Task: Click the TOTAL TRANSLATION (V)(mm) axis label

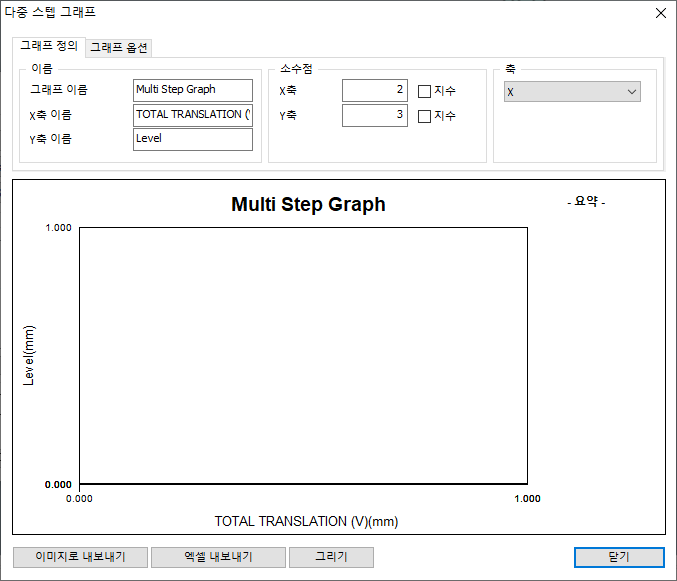Action: [306, 521]
